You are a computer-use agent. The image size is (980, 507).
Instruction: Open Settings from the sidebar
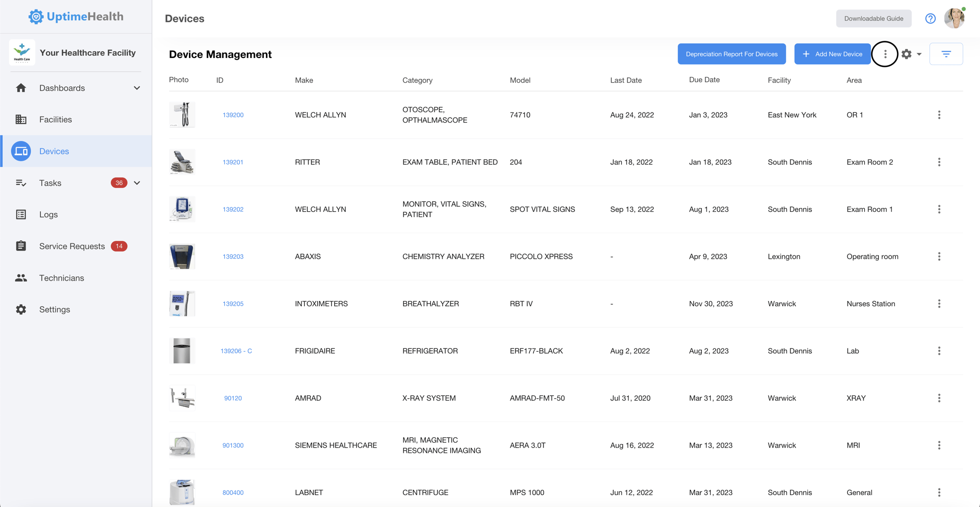click(x=55, y=310)
